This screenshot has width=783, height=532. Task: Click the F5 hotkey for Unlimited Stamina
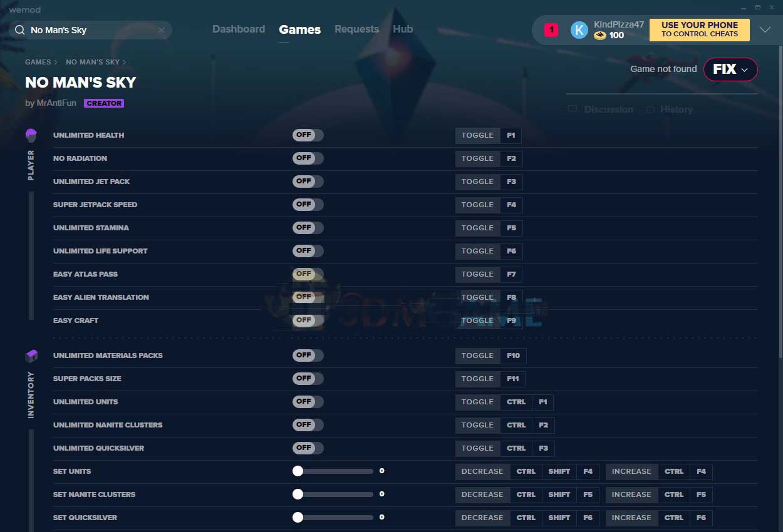(512, 228)
